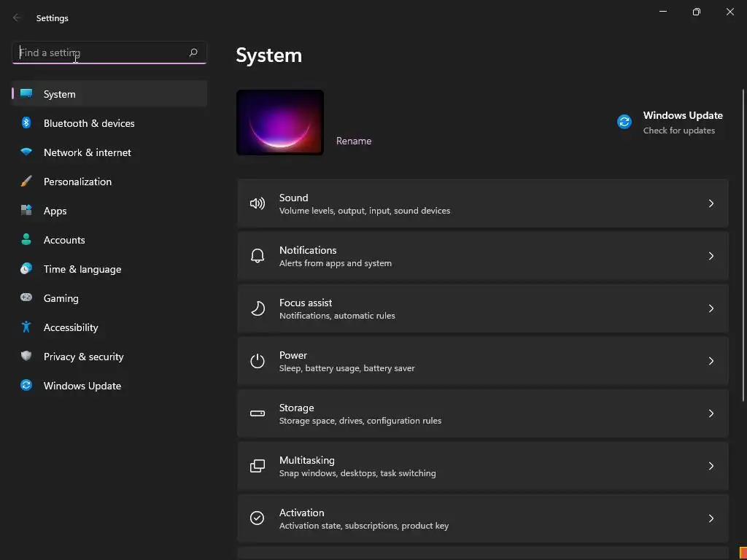This screenshot has width=747, height=560.
Task: Open the Apps settings category
Action: click(x=55, y=211)
